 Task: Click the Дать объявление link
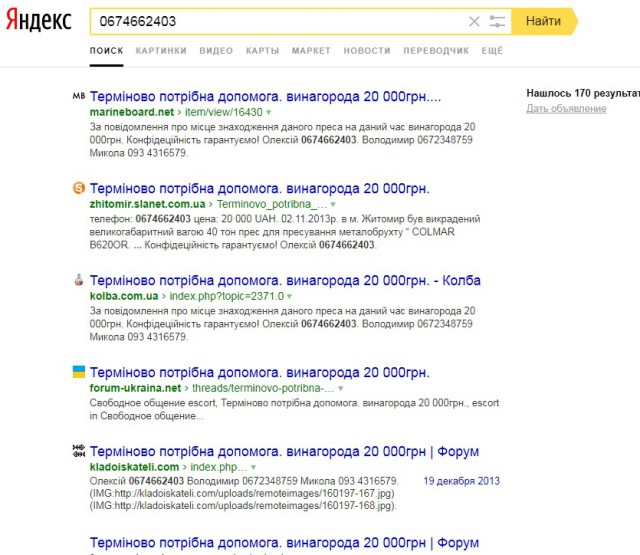tap(566, 109)
